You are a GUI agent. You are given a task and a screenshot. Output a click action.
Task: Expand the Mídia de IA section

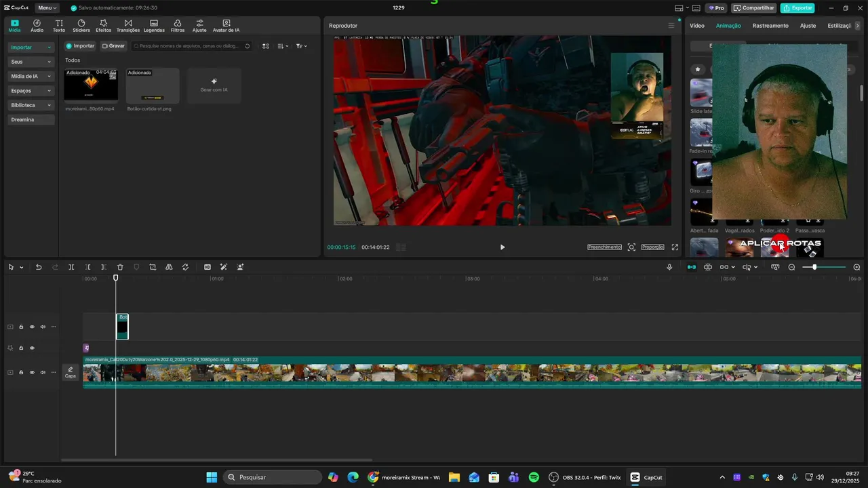click(31, 76)
